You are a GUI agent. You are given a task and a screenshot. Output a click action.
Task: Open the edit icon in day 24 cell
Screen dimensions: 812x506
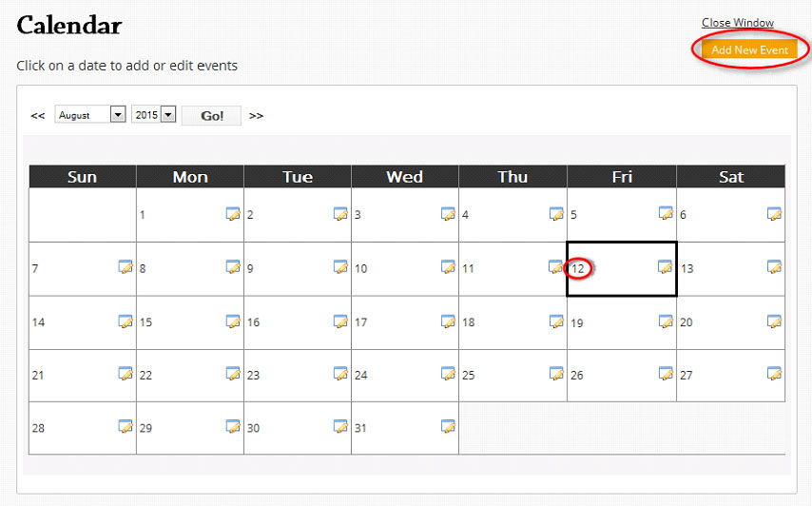[448, 373]
